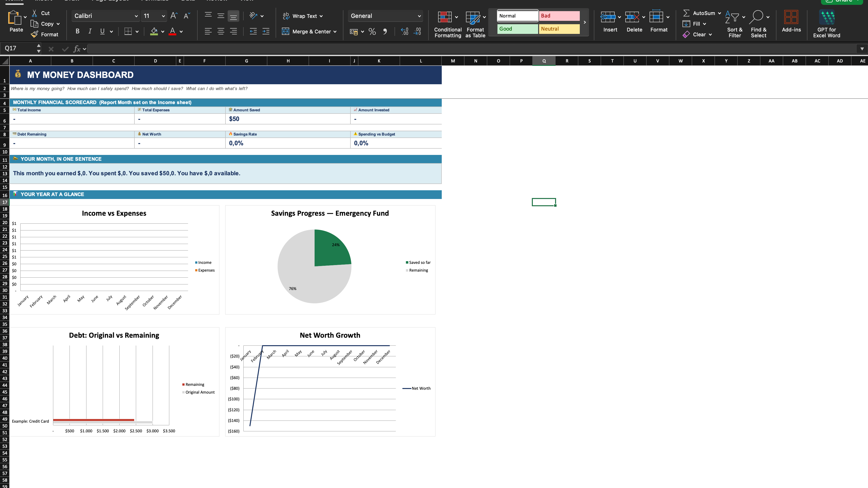Apply the yellow-green fill color swatch
This screenshot has height=488, width=868.
click(x=154, y=31)
